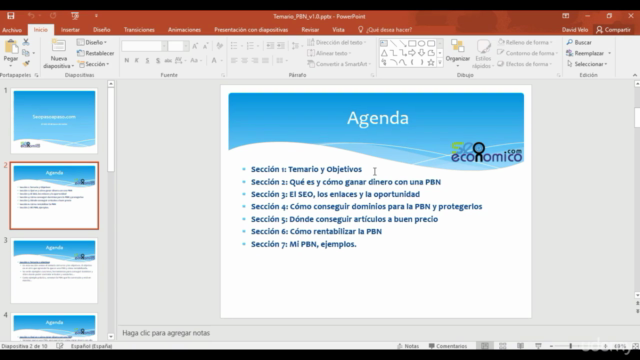Select the rectangle shape in shapes gallery
The height and width of the screenshot is (360, 640).
pos(412,43)
